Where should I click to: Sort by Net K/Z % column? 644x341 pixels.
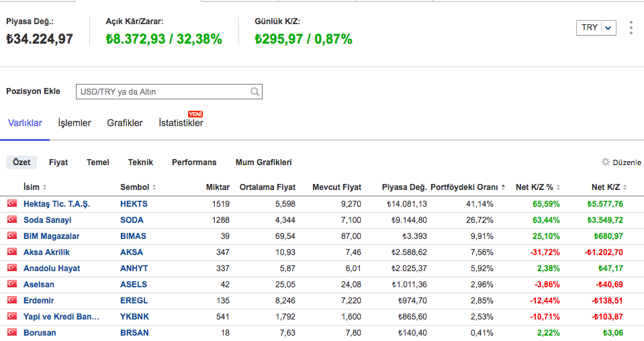point(538,187)
